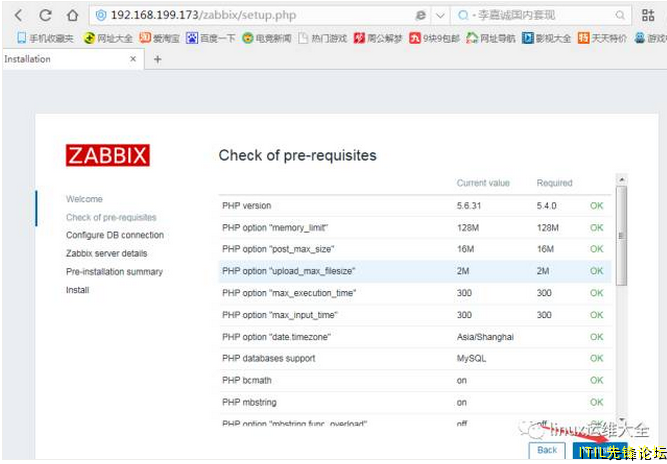Click the PHP bcmath row
Image resolution: width=667 pixels, height=464 pixels.
(x=415, y=380)
